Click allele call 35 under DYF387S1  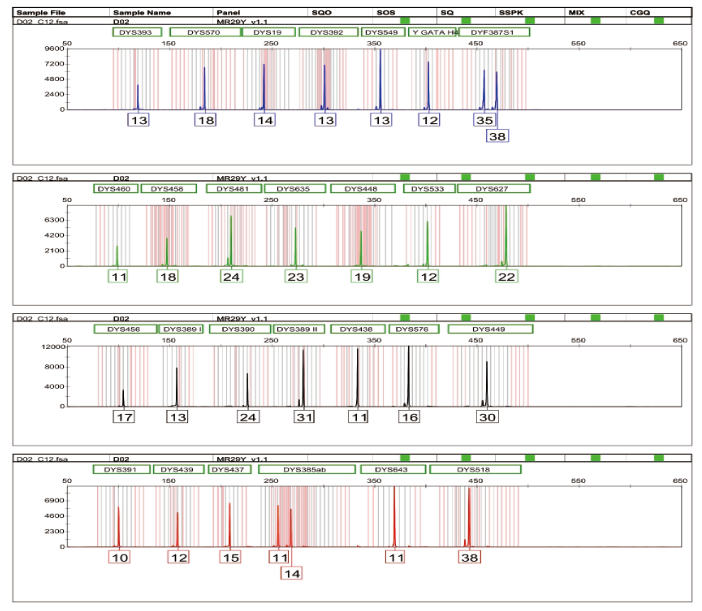485,120
